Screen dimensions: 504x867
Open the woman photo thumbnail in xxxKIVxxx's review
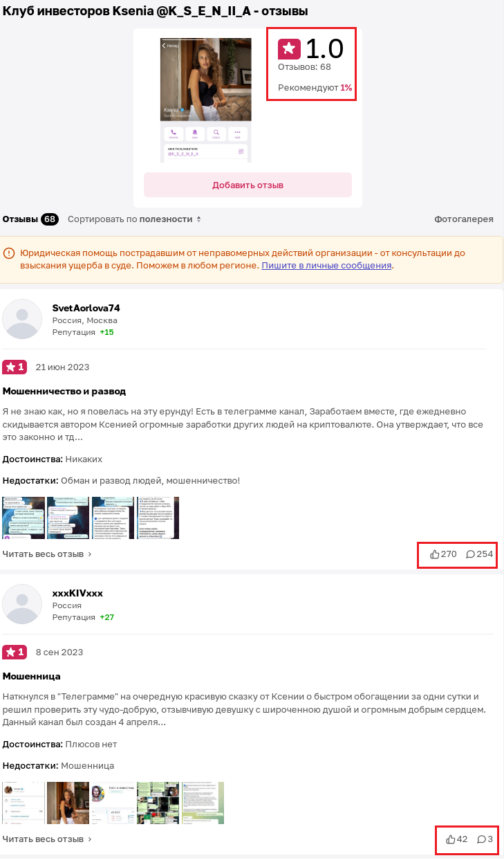(x=68, y=803)
